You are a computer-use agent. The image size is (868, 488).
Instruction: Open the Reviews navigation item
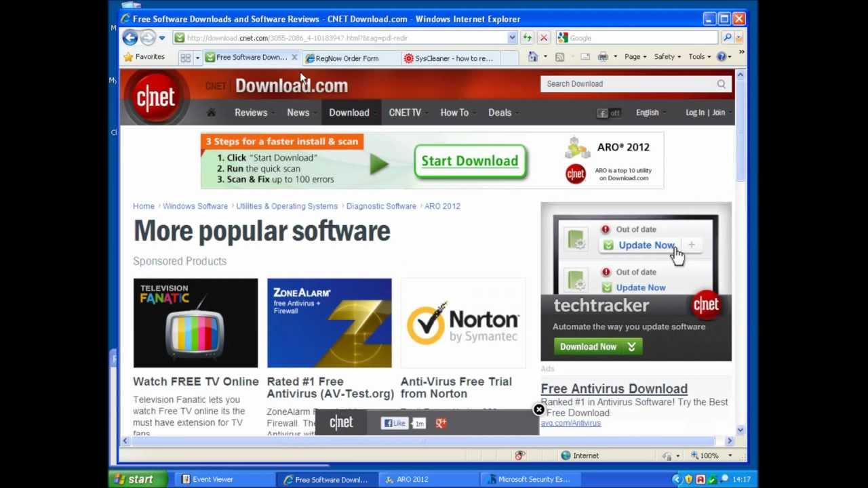coord(251,113)
